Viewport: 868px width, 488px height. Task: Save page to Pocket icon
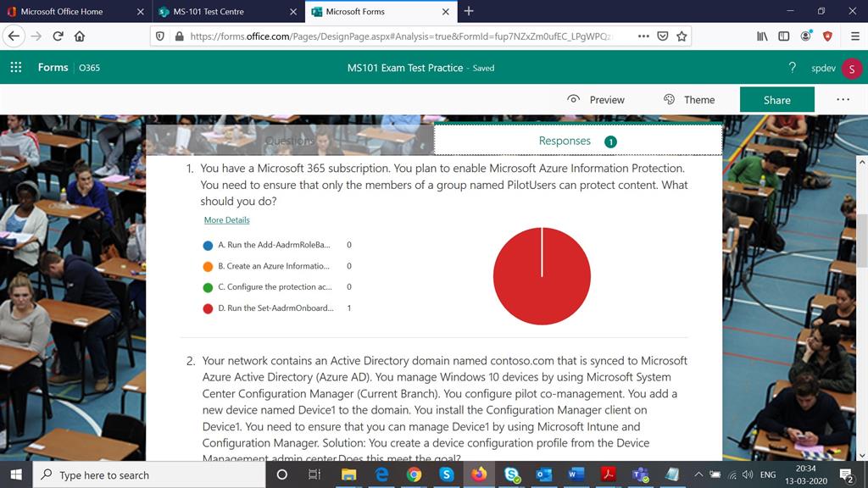662,36
